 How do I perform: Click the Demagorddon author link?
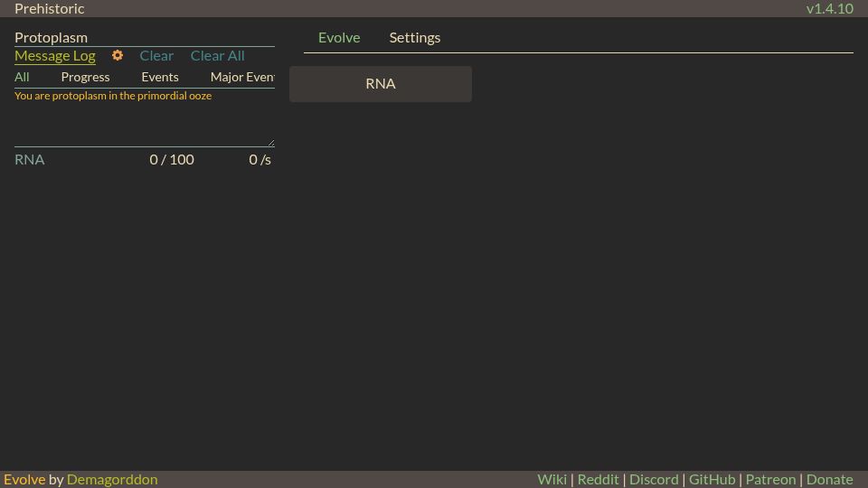[x=112, y=479]
